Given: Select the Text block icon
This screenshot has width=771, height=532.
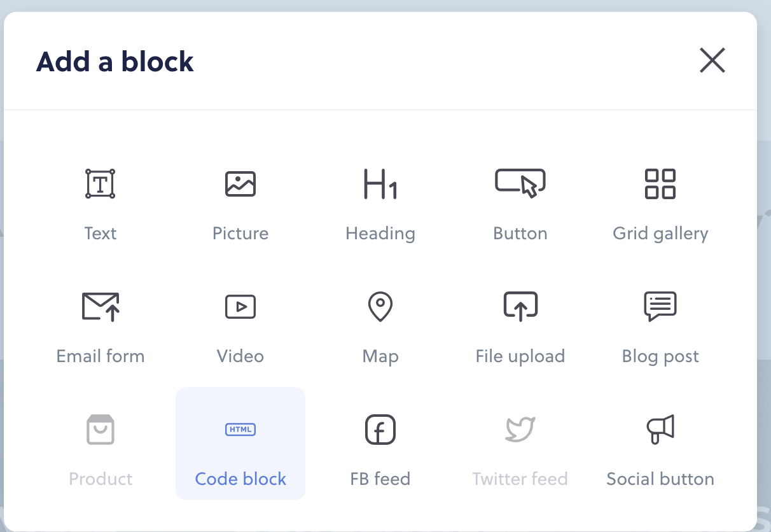Looking at the screenshot, I should 101,184.
